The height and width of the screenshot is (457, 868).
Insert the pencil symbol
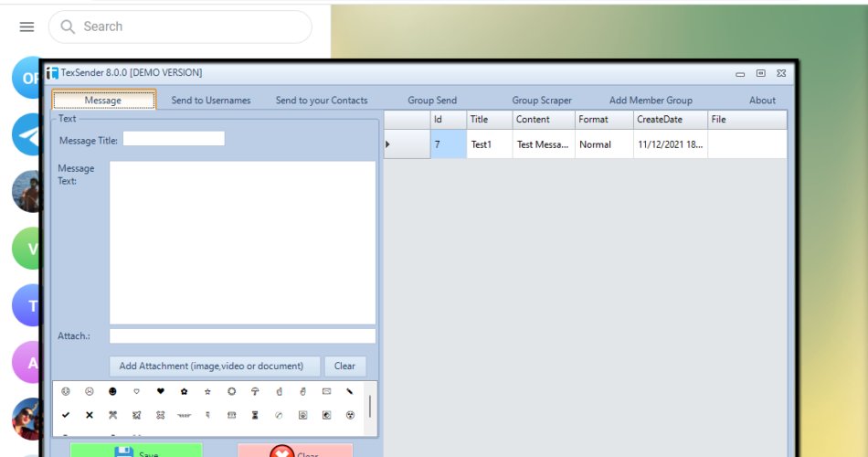point(350,391)
